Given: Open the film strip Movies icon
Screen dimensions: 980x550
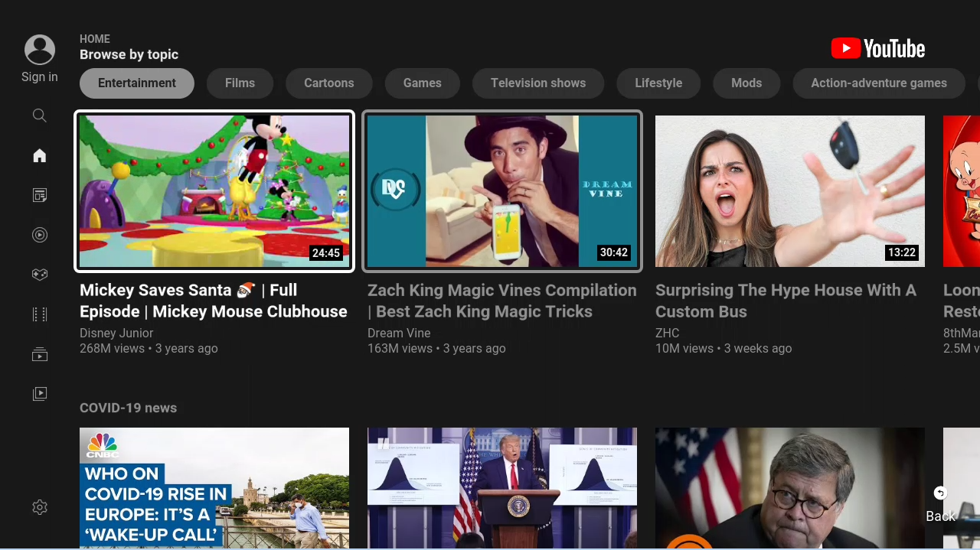Looking at the screenshot, I should (40, 314).
